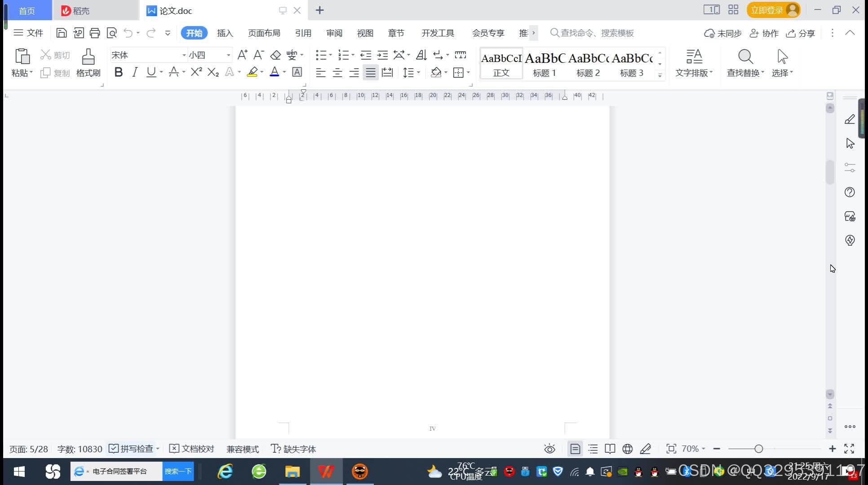Open the 文件 file menu

click(28, 33)
